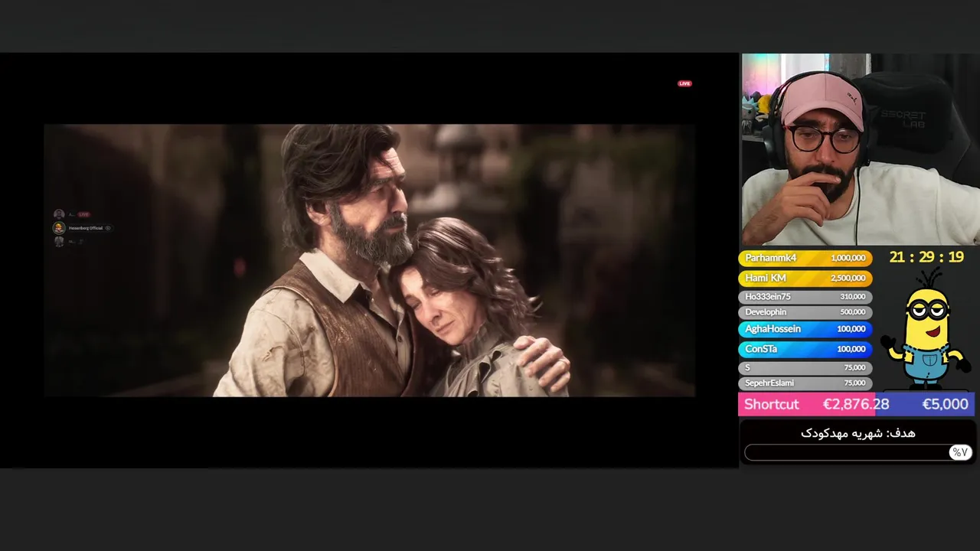Click the bottom participant avatar in the call overlay
Image resolution: width=980 pixels, height=551 pixels.
click(59, 241)
